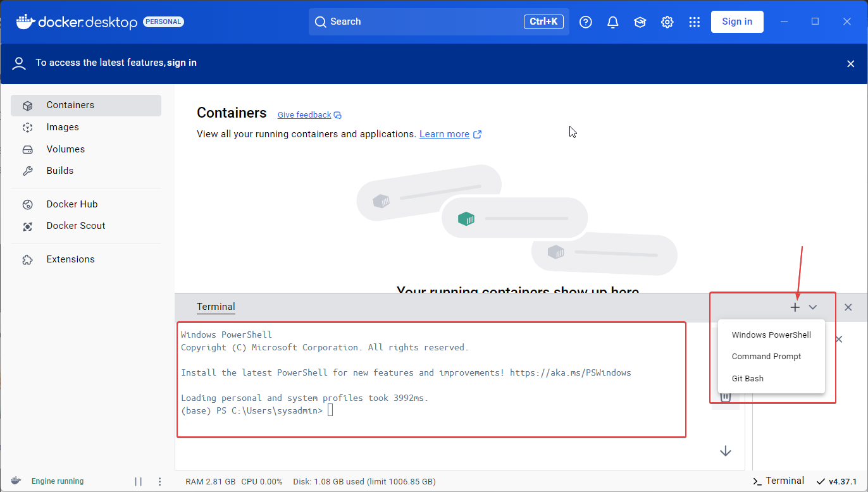The height and width of the screenshot is (492, 868).
Task: Open Settings with the gear icon
Action: [x=667, y=22]
